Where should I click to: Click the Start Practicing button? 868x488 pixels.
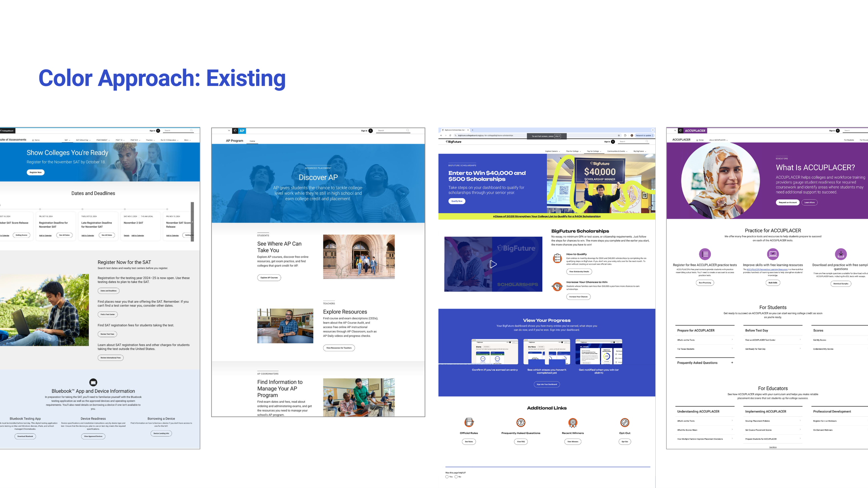pos(705,283)
